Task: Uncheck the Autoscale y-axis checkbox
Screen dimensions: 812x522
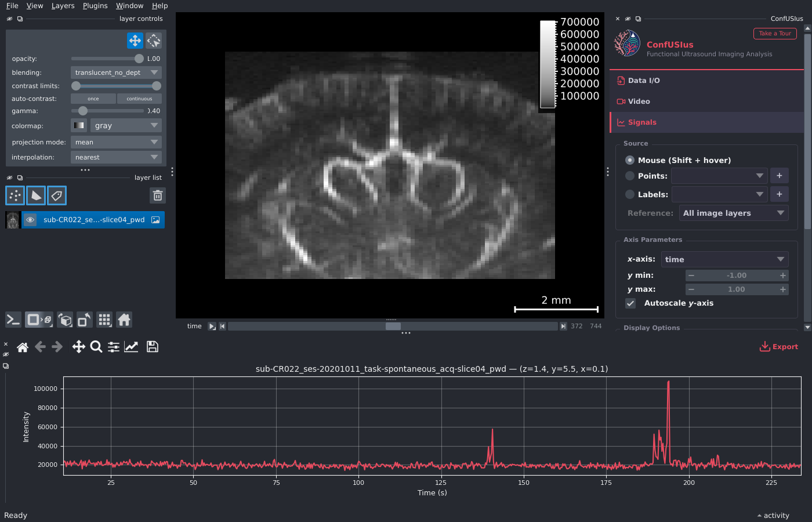Action: click(630, 303)
